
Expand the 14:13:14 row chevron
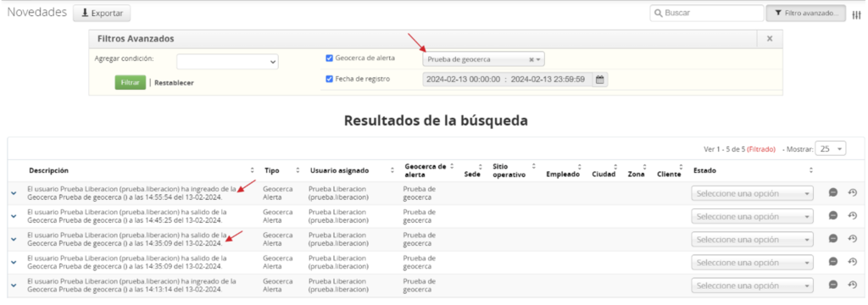14,286
